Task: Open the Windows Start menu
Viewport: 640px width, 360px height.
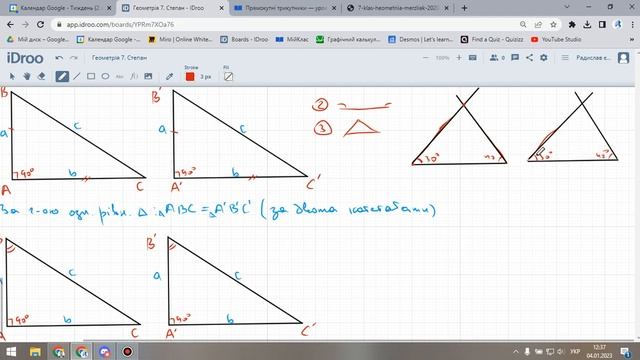Action: pyautogui.click(x=11, y=351)
